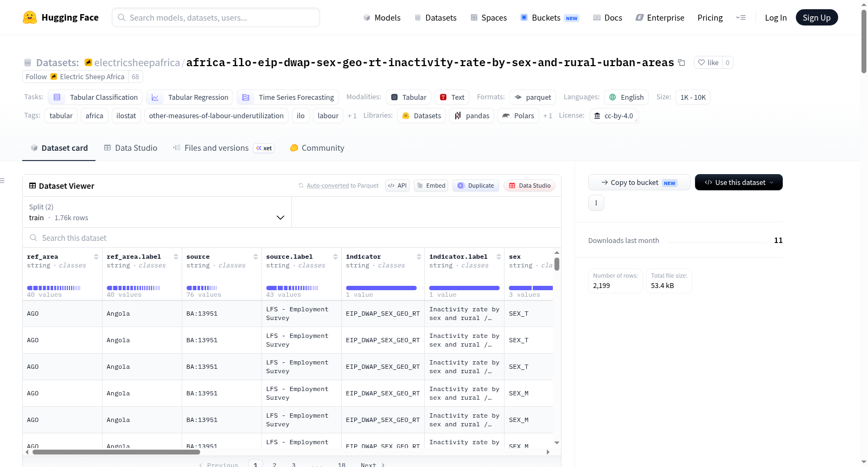The image size is (868, 467).
Task: Focus the Search this dataset field
Action: pyautogui.click(x=292, y=238)
